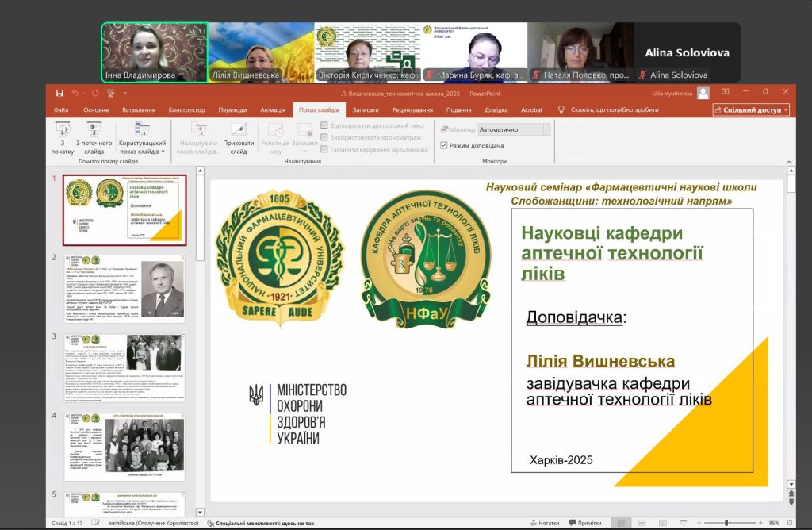The image size is (812, 530).
Task: Switch to Записати ribbon tab
Action: [366, 109]
